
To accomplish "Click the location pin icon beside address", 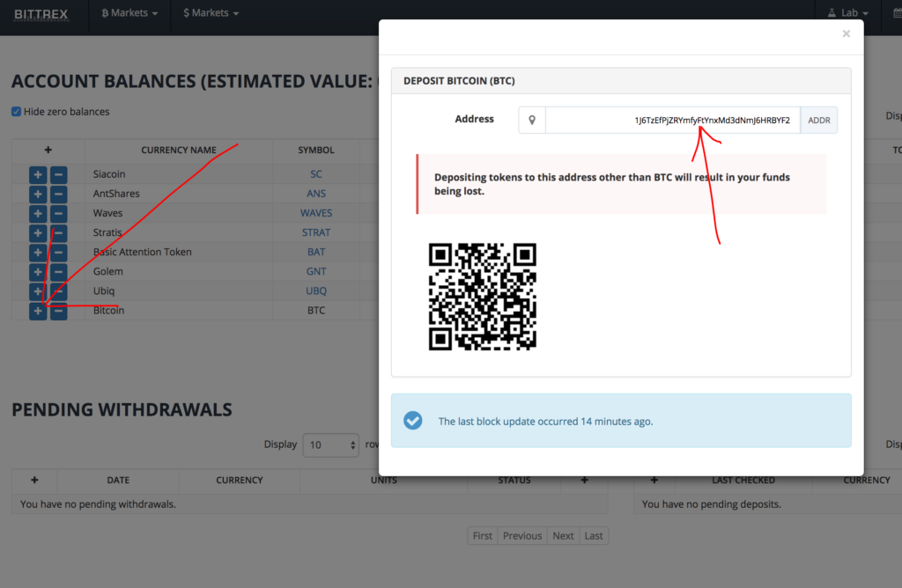I will 532,120.
